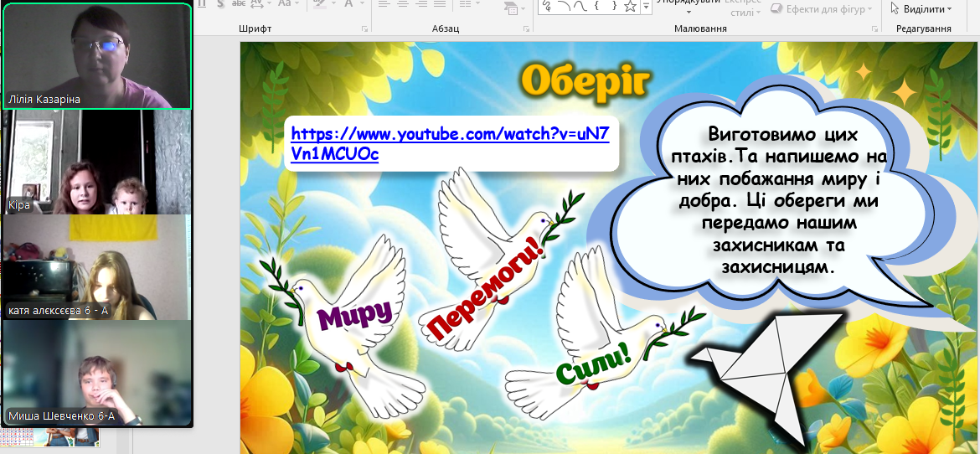980x454 pixels.
Task: Select the left brace shape
Action: [x=597, y=6]
